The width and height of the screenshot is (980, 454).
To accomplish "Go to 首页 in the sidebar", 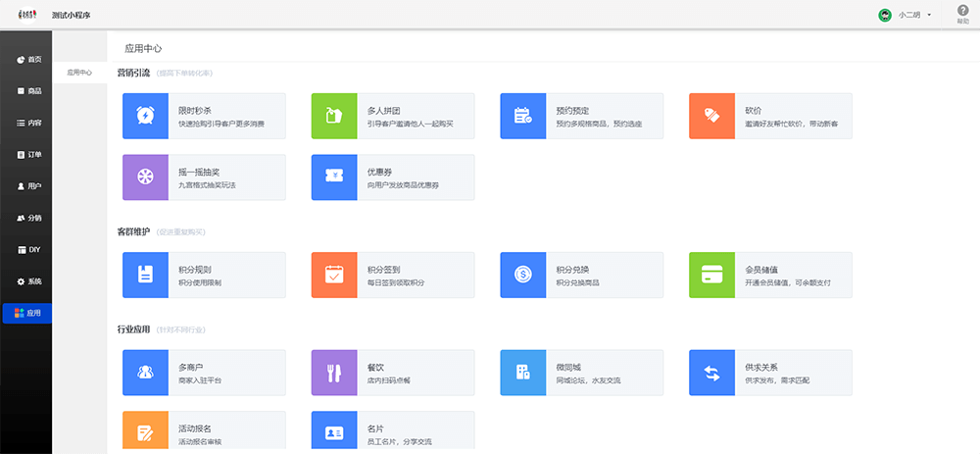I will (28, 60).
